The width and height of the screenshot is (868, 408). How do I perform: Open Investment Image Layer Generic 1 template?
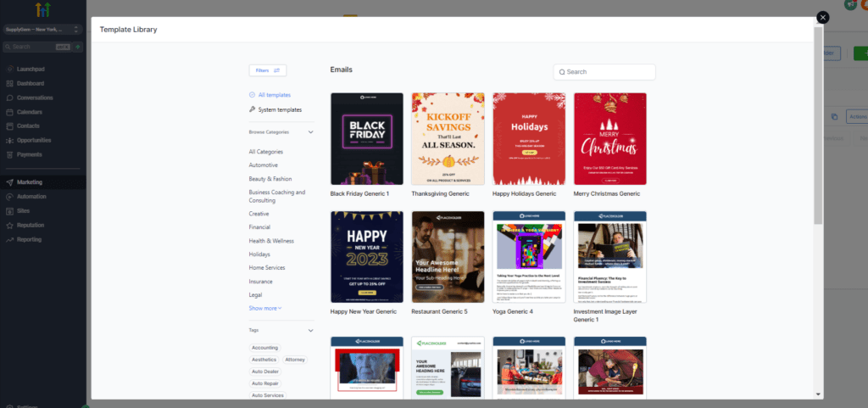(x=610, y=257)
